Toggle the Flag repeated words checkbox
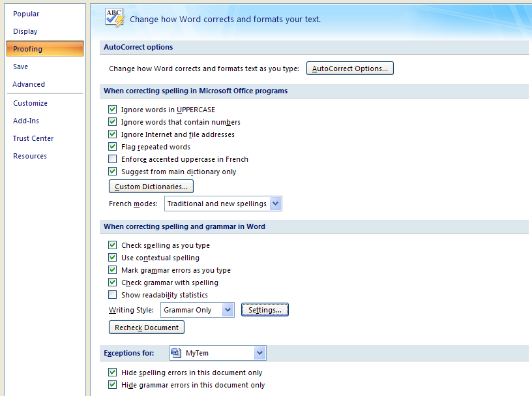 tap(112, 146)
